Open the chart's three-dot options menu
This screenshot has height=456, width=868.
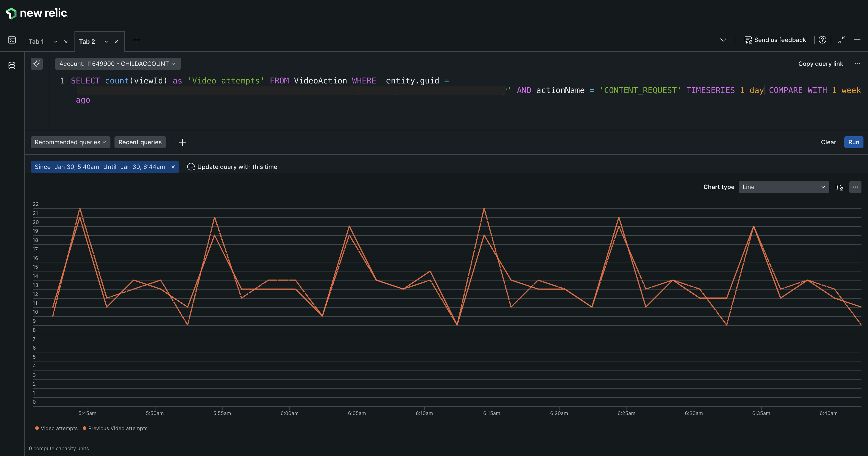tap(855, 187)
